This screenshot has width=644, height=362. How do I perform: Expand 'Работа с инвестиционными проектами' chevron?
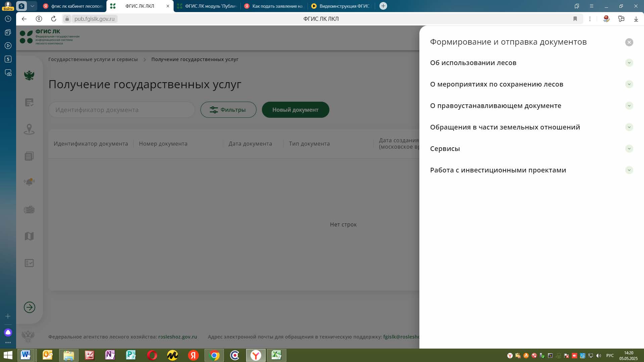point(629,170)
